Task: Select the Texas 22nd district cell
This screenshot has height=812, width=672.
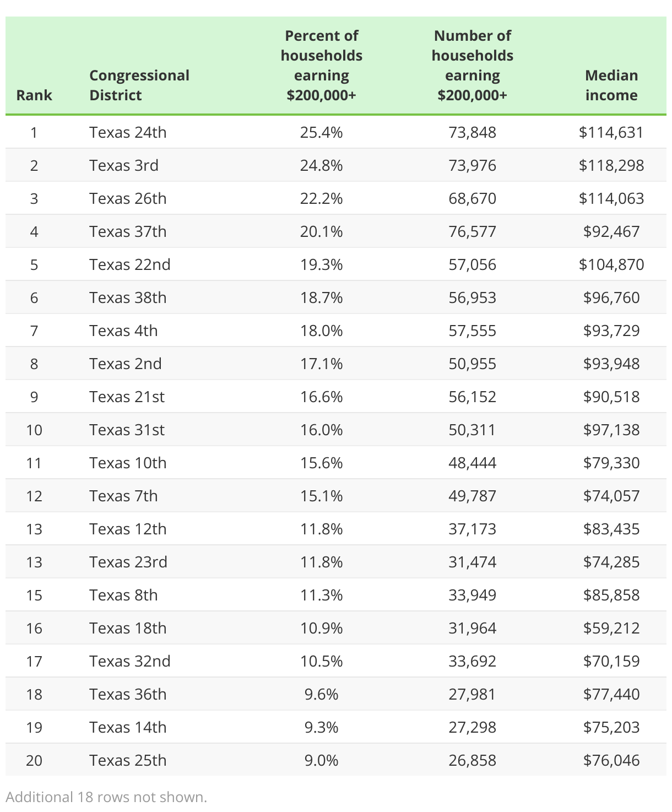Action: point(130,264)
